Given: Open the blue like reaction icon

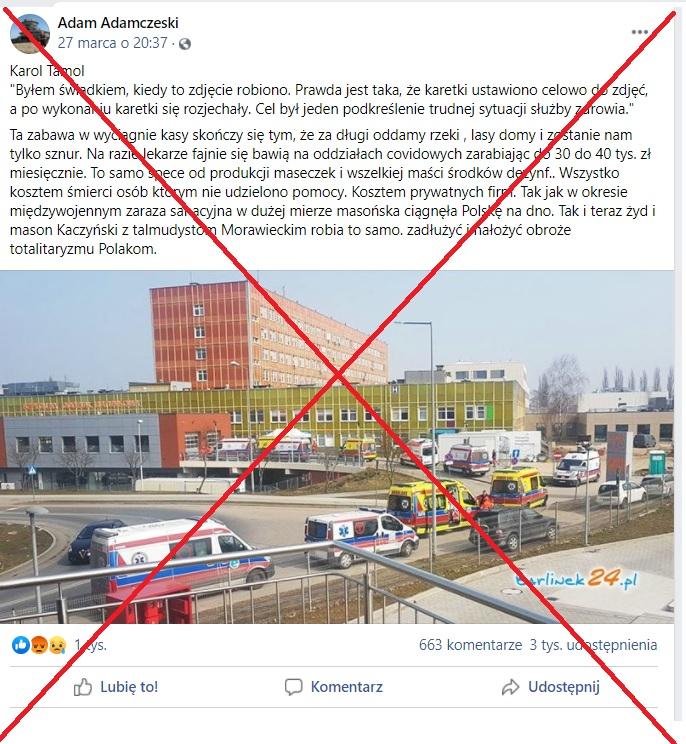Looking at the screenshot, I should [x=20, y=645].
